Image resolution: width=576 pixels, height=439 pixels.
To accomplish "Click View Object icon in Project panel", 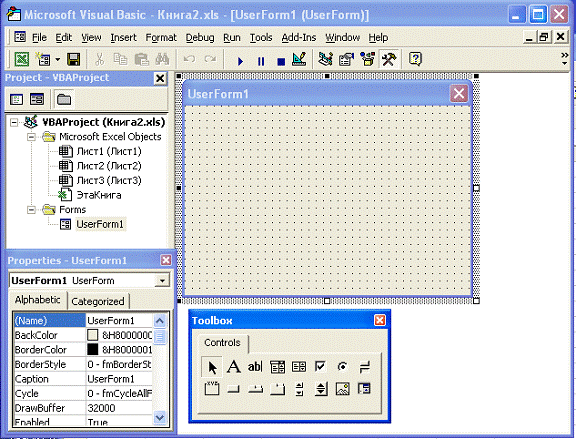I will (37, 99).
